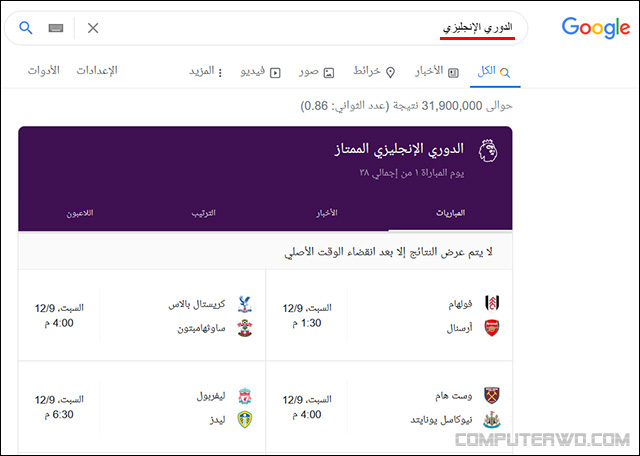Viewport: 640px width, 456px height.
Task: Select كريستال بالاس team name
Action: click(197, 305)
